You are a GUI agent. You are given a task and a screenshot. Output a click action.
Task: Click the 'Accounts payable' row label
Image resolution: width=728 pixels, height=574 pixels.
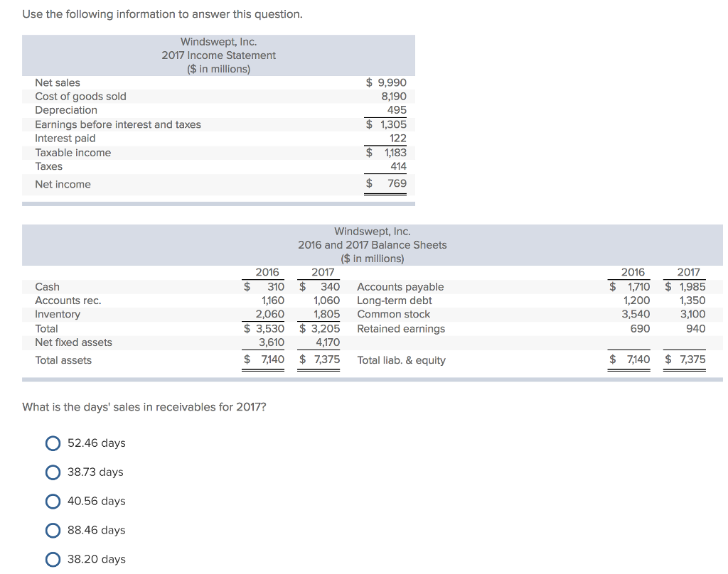pyautogui.click(x=400, y=287)
